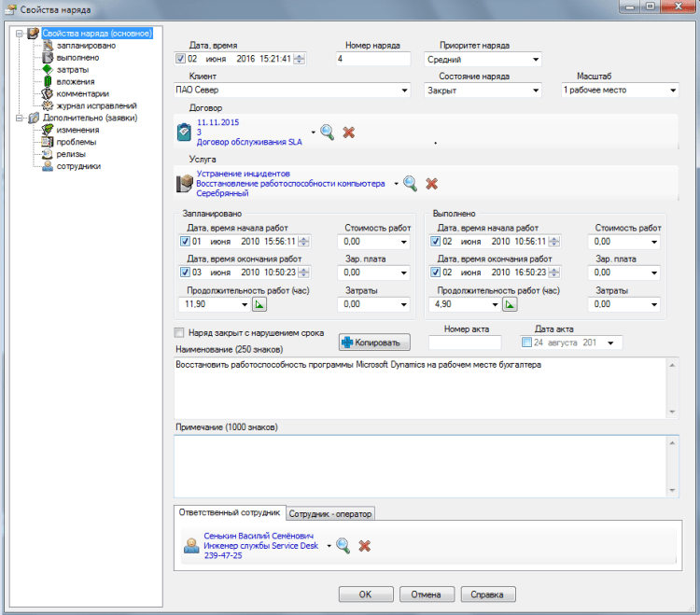Open the small dropdown arrow next to the contract
The width and height of the screenshot is (700, 615).
pyautogui.click(x=313, y=133)
